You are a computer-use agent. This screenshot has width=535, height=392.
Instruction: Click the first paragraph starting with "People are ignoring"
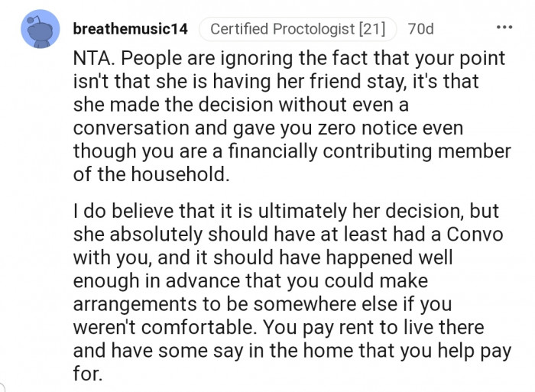click(290, 105)
